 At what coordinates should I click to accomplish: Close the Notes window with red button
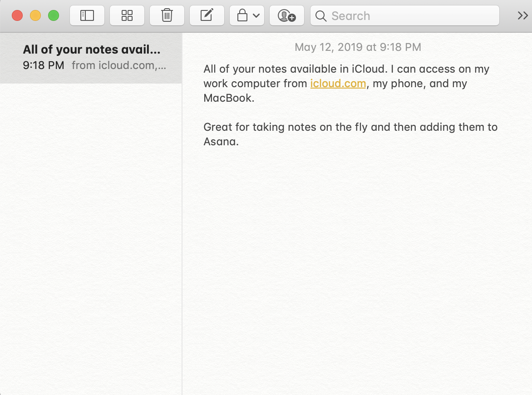pos(17,16)
